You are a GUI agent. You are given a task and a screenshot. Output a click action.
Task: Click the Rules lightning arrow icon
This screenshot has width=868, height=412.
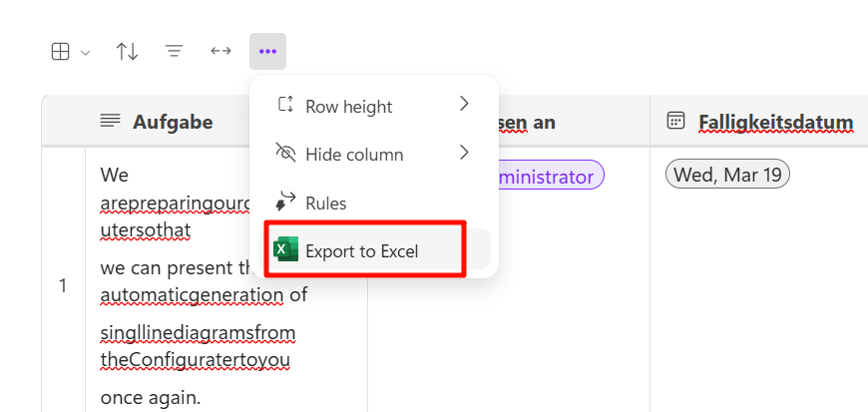[285, 202]
